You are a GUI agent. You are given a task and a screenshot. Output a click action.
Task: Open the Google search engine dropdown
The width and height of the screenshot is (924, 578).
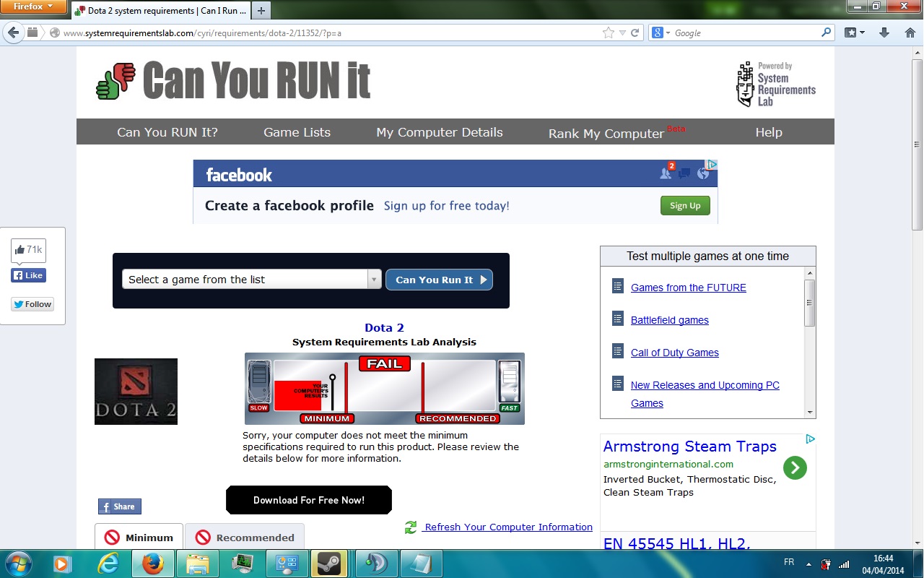661,33
